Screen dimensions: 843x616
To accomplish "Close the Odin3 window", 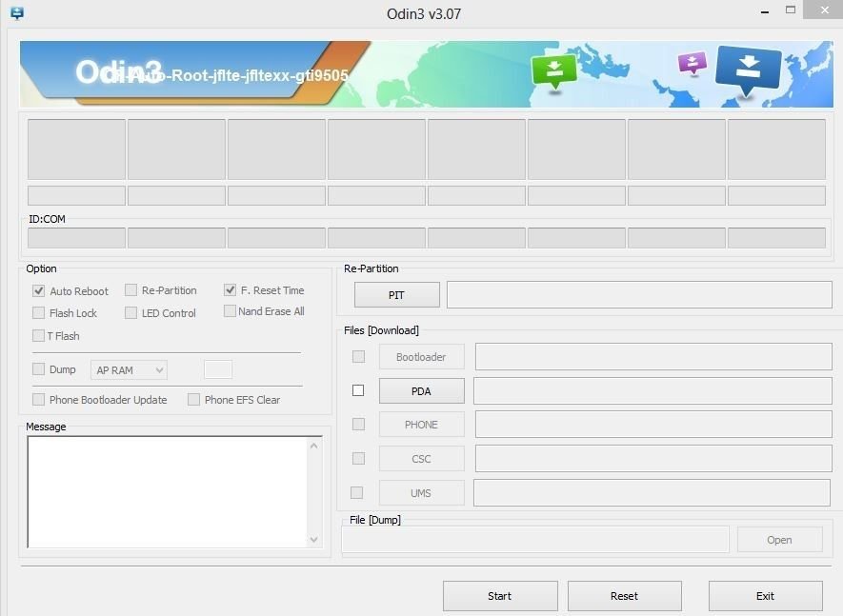I will pos(825,10).
